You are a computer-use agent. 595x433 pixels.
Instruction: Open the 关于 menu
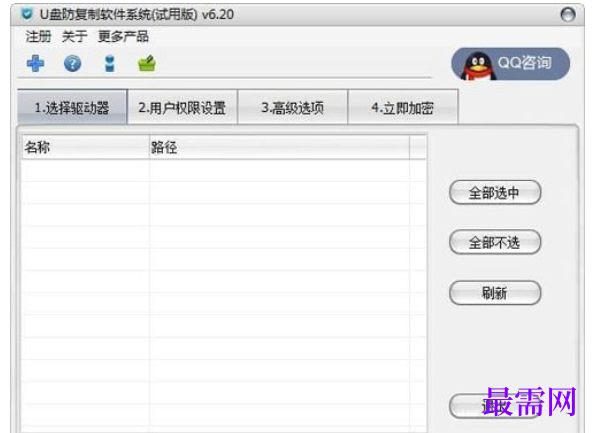click(74, 37)
